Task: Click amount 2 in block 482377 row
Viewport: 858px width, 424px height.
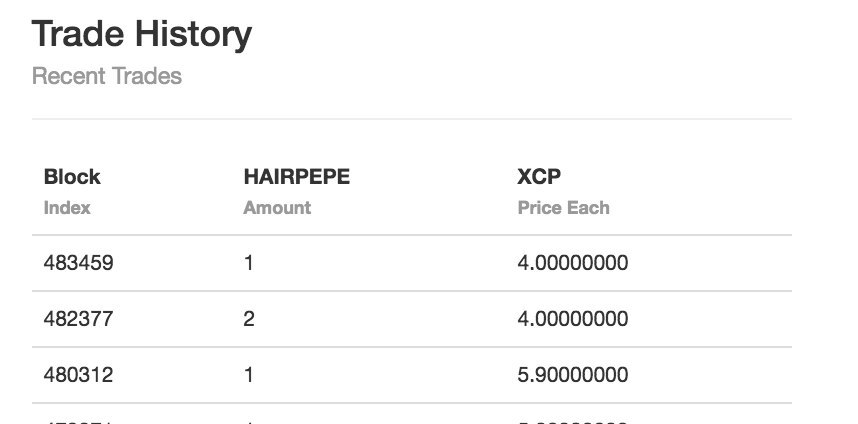Action: (x=249, y=319)
